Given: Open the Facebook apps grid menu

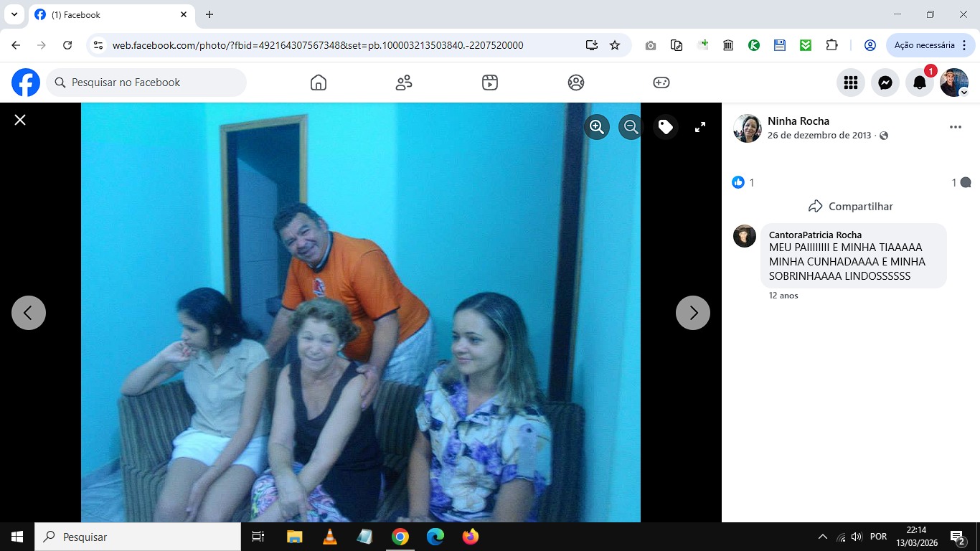Looking at the screenshot, I should click(851, 83).
